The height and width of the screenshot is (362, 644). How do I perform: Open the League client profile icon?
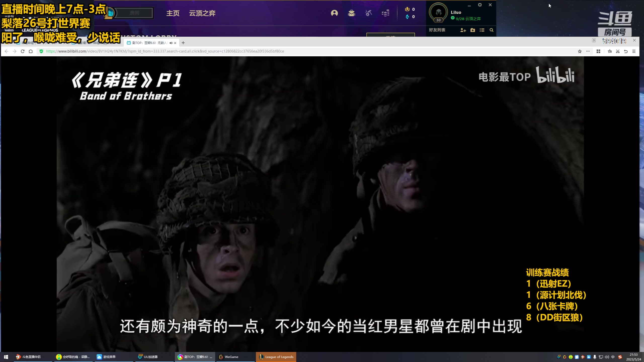point(334,13)
